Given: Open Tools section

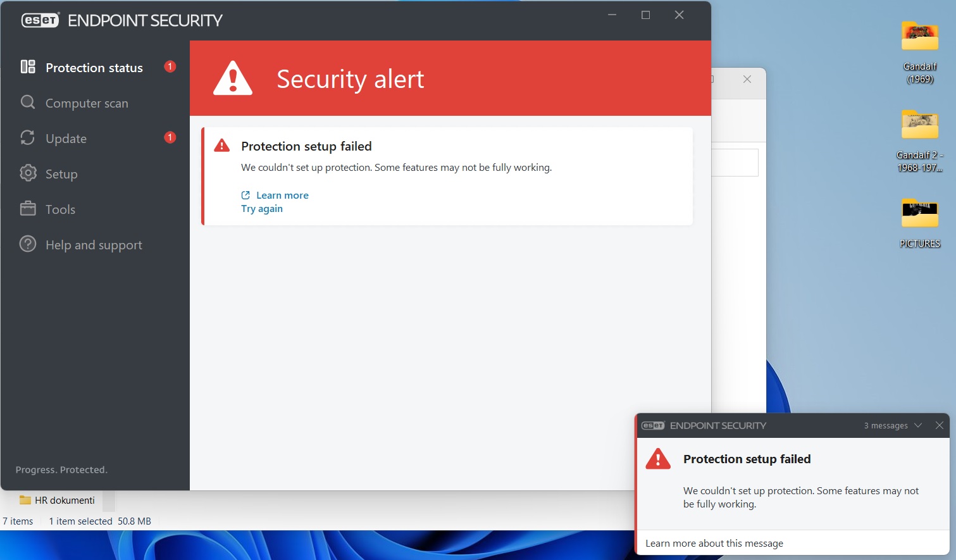Looking at the screenshot, I should tap(60, 209).
